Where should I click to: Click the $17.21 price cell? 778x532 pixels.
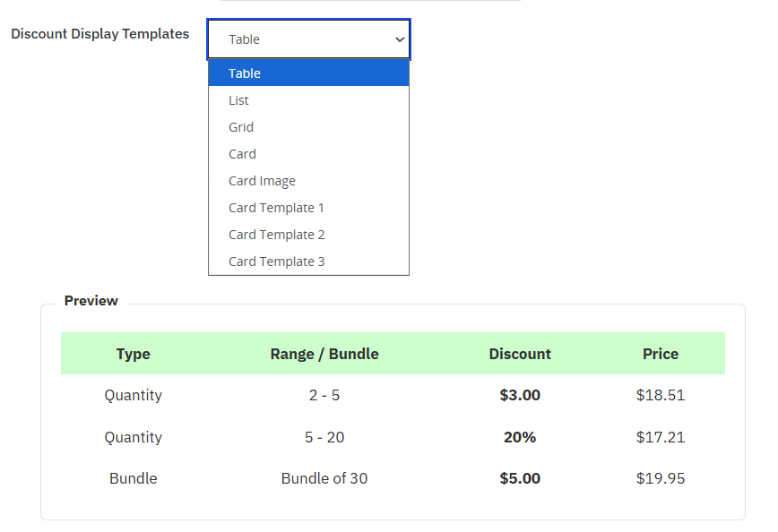click(x=661, y=437)
